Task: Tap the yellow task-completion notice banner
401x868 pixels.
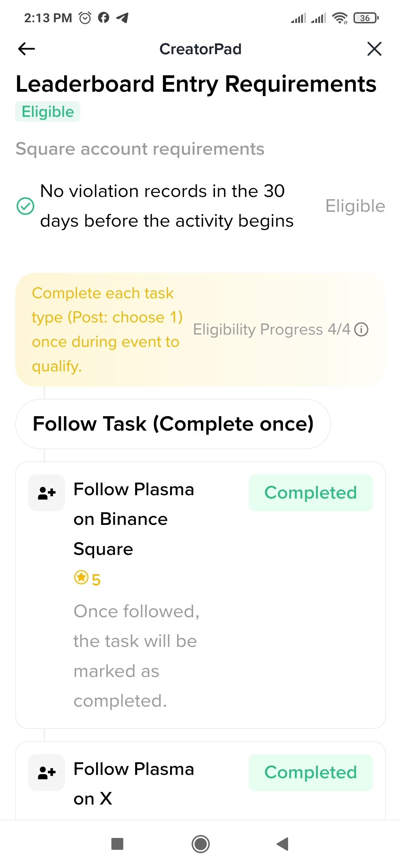Action: tap(108, 329)
